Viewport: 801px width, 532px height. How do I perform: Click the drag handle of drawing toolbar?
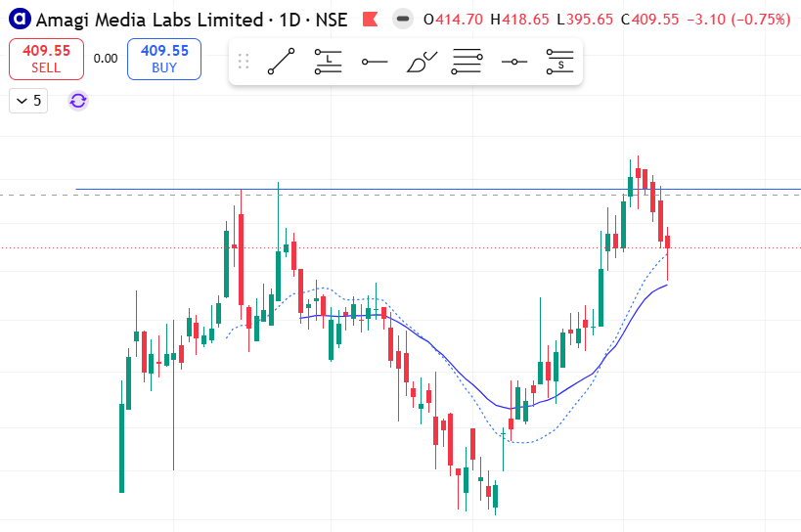[x=244, y=62]
